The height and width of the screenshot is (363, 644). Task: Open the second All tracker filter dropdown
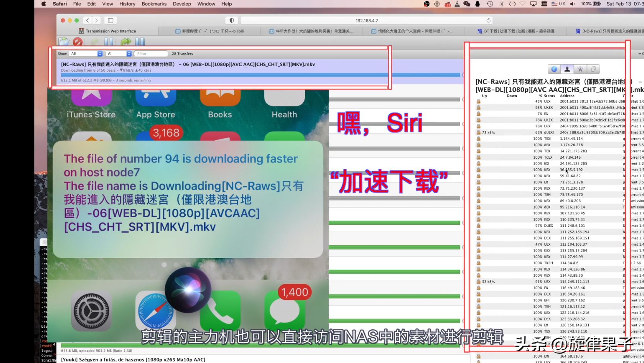(119, 54)
